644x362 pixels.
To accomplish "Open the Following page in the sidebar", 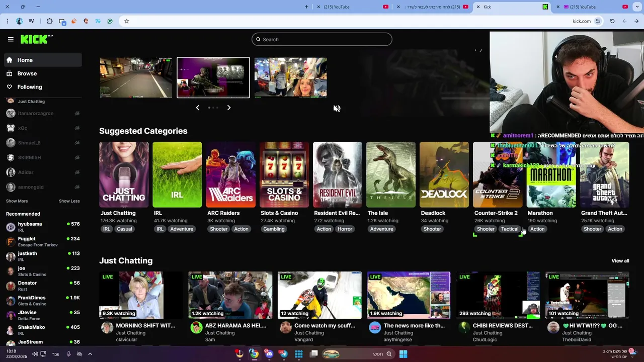I will [43, 87].
